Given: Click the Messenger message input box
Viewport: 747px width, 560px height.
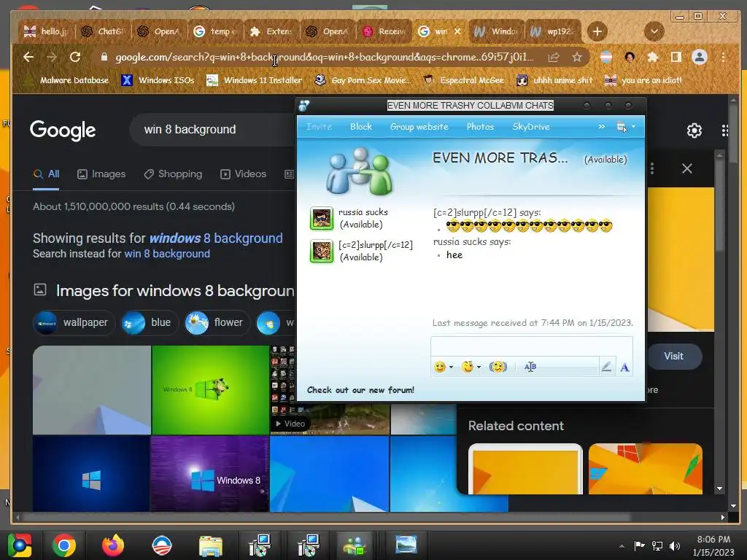Looking at the screenshot, I should click(x=532, y=346).
